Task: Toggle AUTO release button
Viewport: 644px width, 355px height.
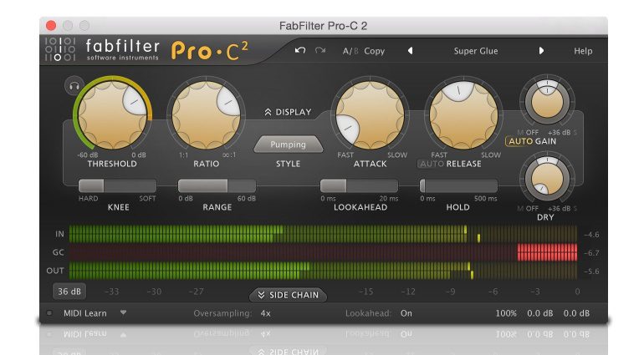Action: click(x=432, y=164)
